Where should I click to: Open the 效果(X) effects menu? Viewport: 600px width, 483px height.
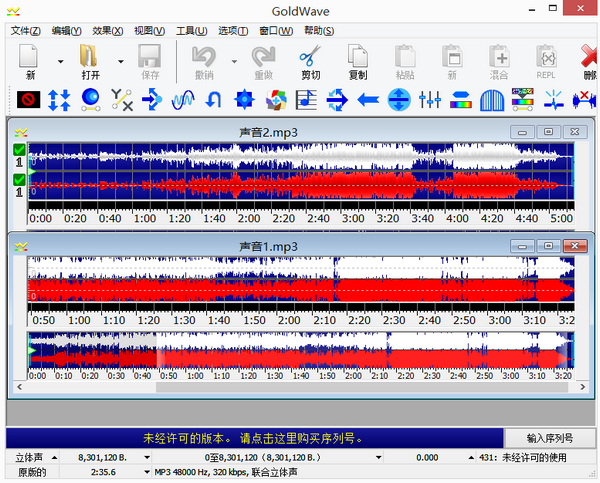click(x=107, y=31)
